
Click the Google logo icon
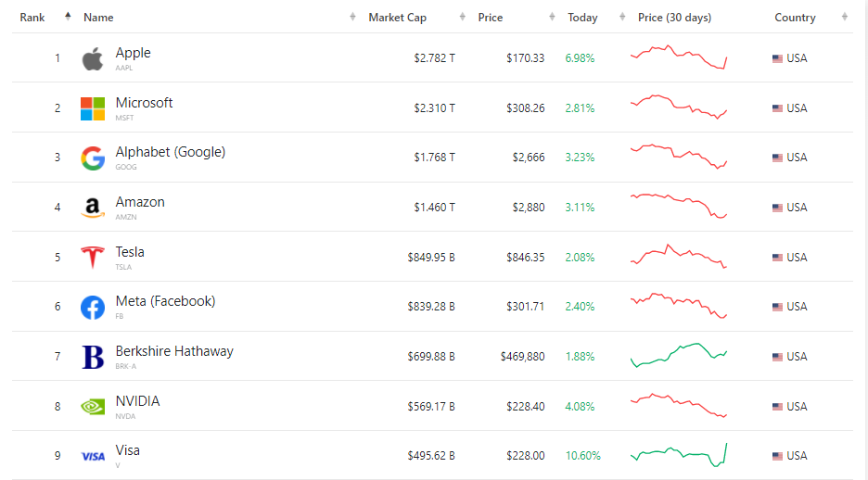point(93,158)
